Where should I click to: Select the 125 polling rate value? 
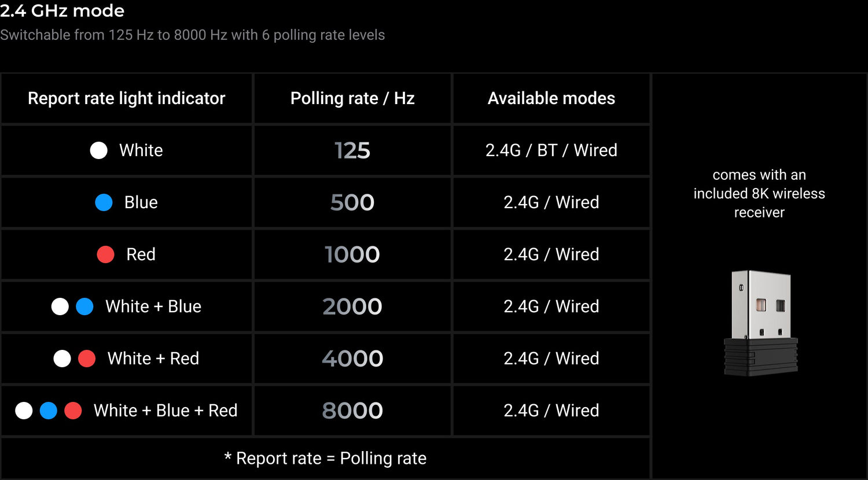click(352, 151)
